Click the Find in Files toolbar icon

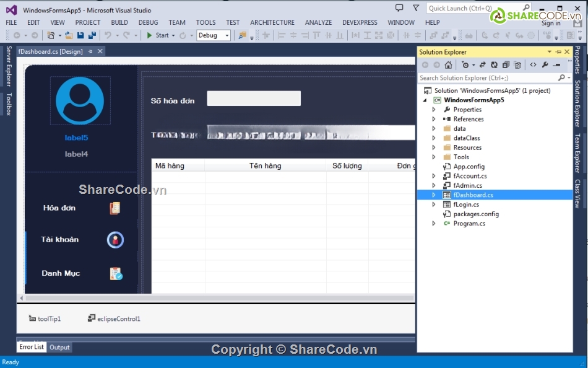pyautogui.click(x=242, y=35)
